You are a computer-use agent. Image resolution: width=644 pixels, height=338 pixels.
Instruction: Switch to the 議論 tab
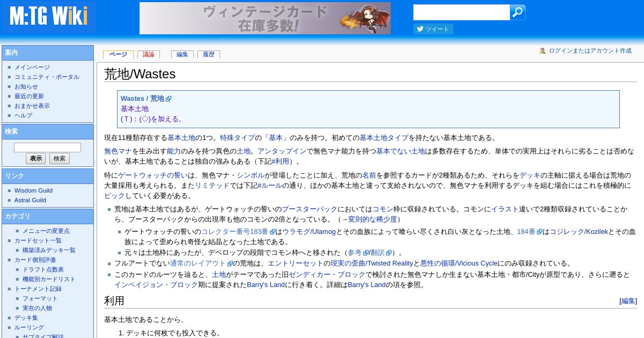tap(149, 54)
